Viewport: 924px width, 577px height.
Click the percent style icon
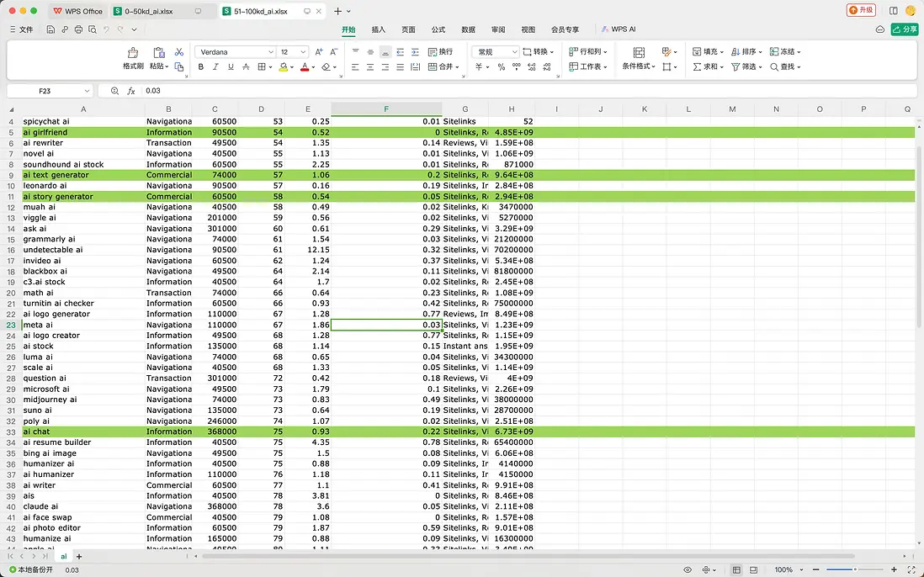point(501,67)
